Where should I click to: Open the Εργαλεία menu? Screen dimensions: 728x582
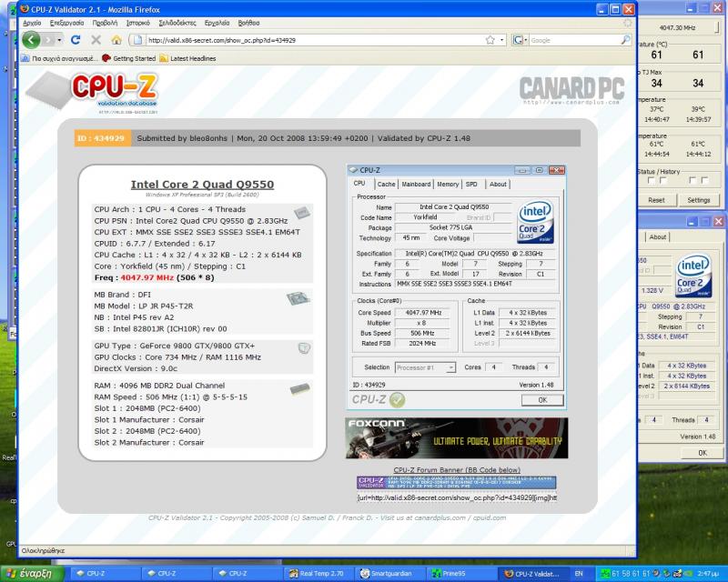tap(217, 23)
